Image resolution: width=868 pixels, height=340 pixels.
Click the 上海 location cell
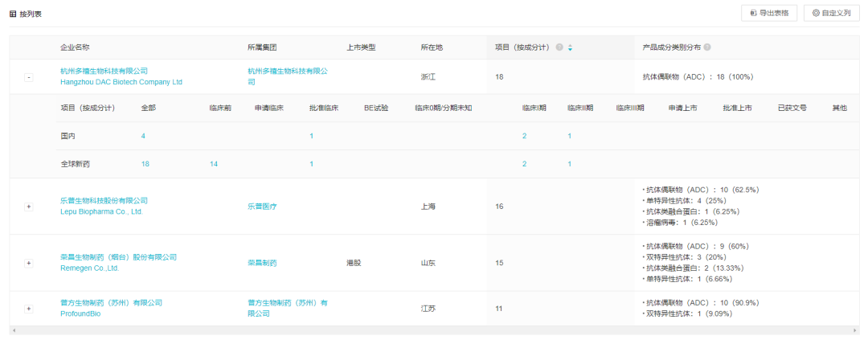tap(428, 207)
